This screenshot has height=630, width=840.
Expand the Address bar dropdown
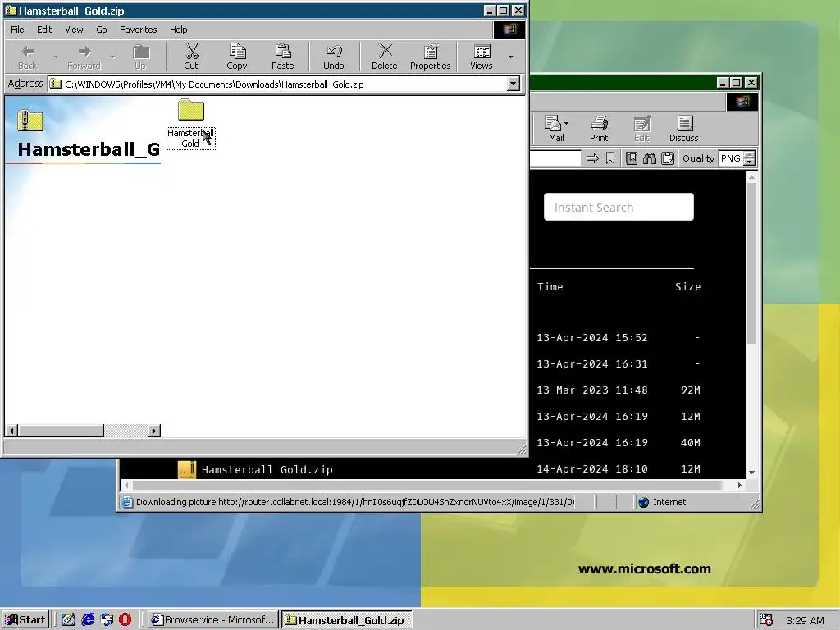point(514,84)
